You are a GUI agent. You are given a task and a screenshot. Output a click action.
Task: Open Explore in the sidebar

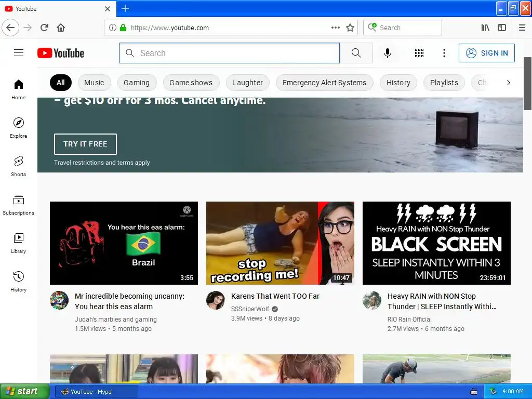tap(19, 128)
